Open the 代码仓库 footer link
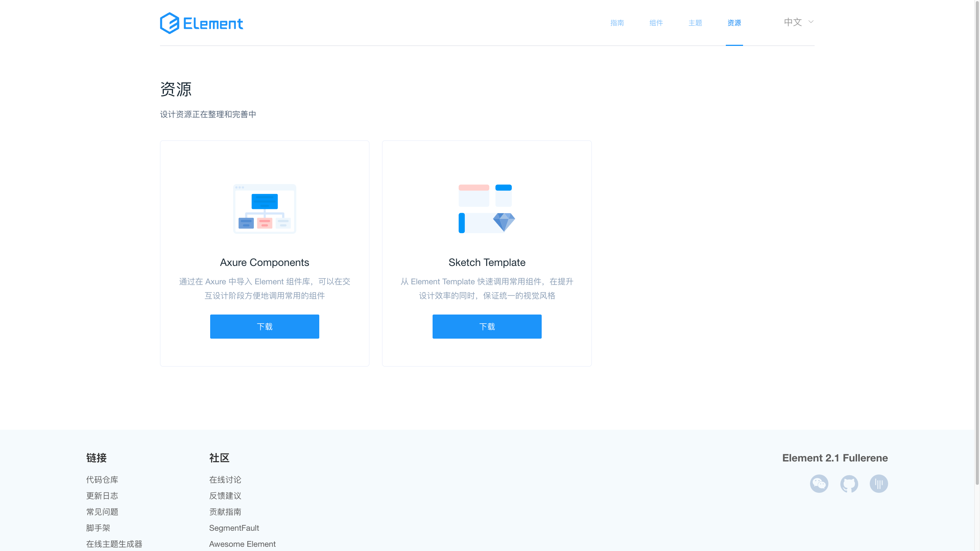Image resolution: width=980 pixels, height=551 pixels. pos(102,480)
